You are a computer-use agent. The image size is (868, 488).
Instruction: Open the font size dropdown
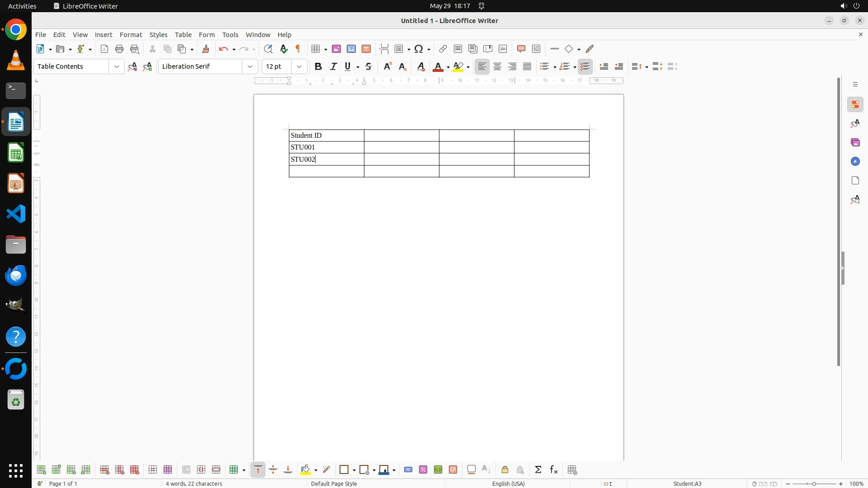pyautogui.click(x=299, y=66)
